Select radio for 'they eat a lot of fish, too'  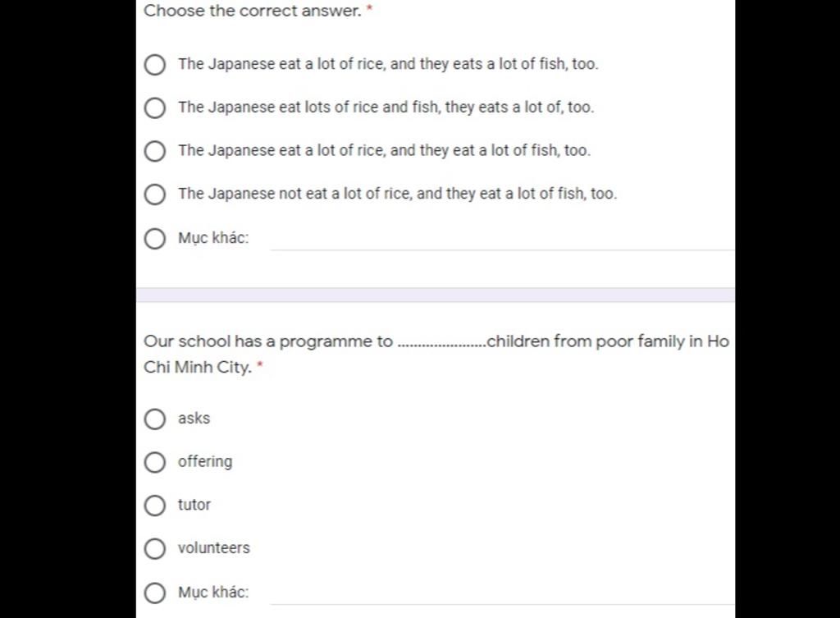coord(155,151)
